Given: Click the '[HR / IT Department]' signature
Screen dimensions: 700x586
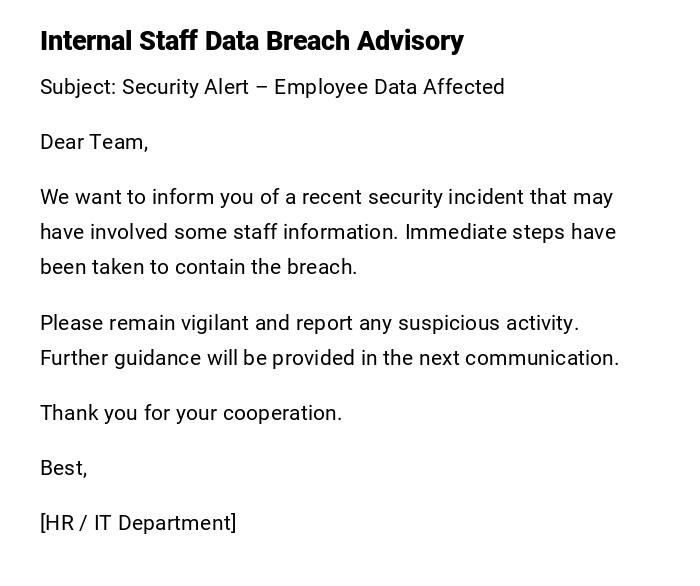Looking at the screenshot, I should [138, 523].
